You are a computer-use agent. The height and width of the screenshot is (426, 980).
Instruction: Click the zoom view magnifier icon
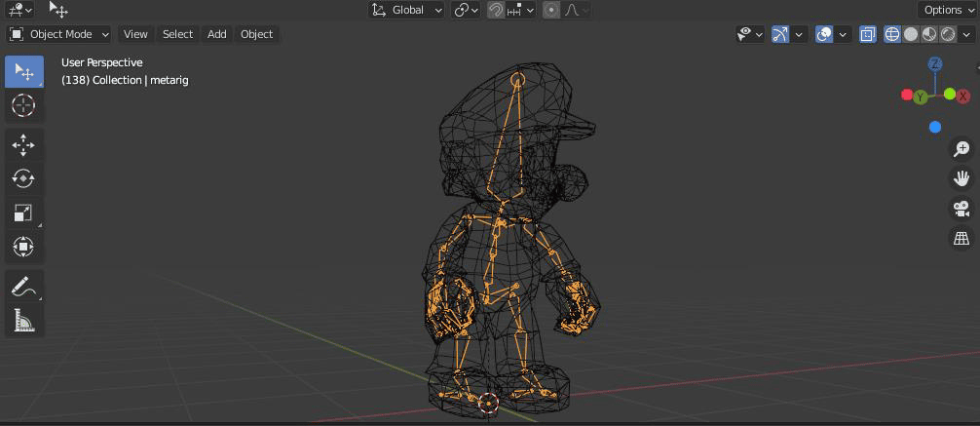pos(961,149)
